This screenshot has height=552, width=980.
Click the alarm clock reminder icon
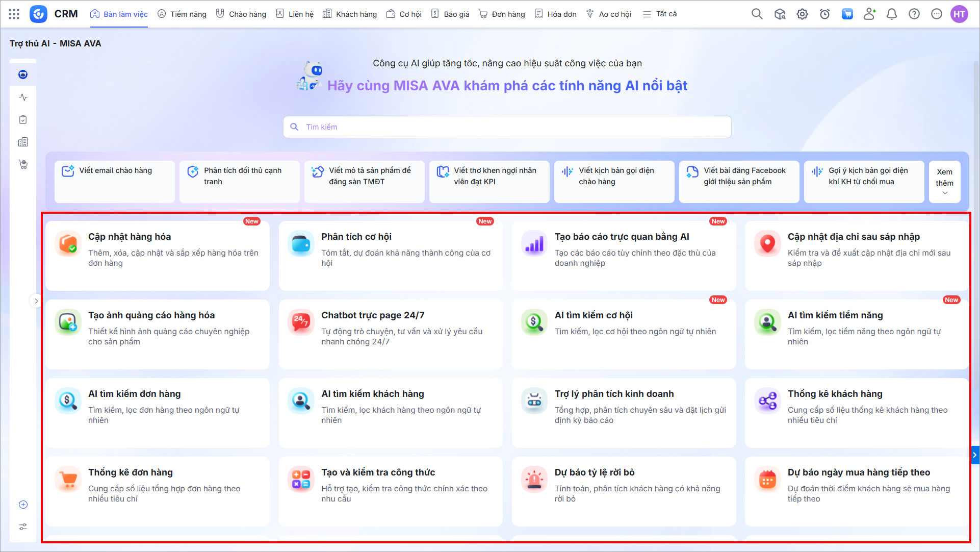pos(824,14)
